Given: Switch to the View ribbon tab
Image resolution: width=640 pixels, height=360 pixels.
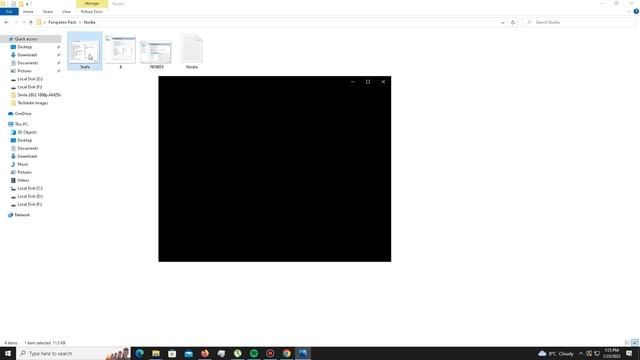Looking at the screenshot, I should (66, 12).
